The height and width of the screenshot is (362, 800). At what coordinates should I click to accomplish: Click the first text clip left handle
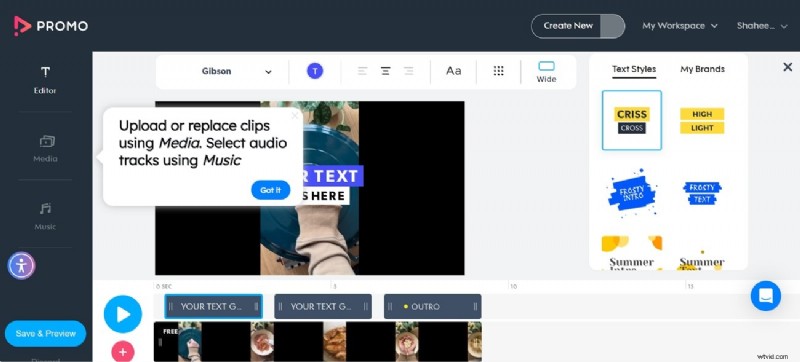(x=171, y=306)
